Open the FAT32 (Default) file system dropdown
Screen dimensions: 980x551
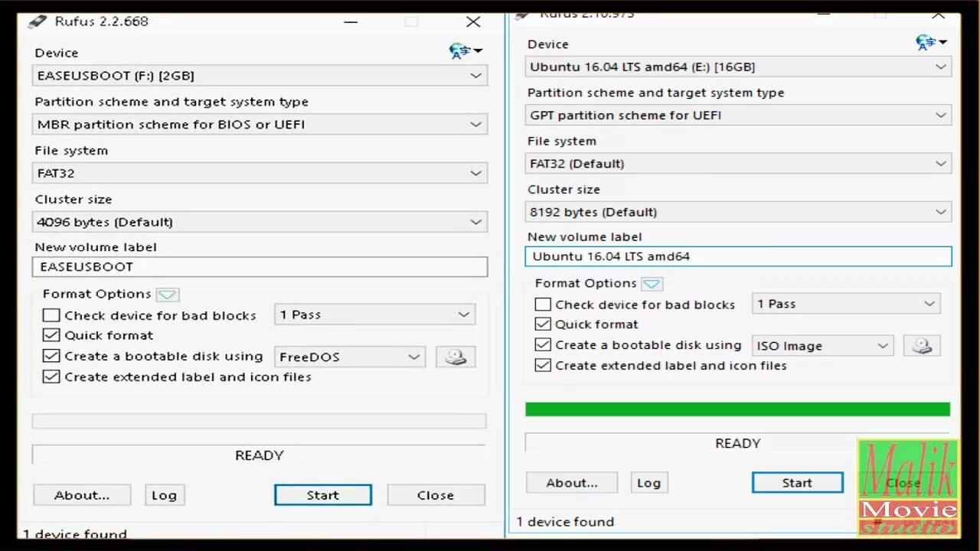click(738, 163)
